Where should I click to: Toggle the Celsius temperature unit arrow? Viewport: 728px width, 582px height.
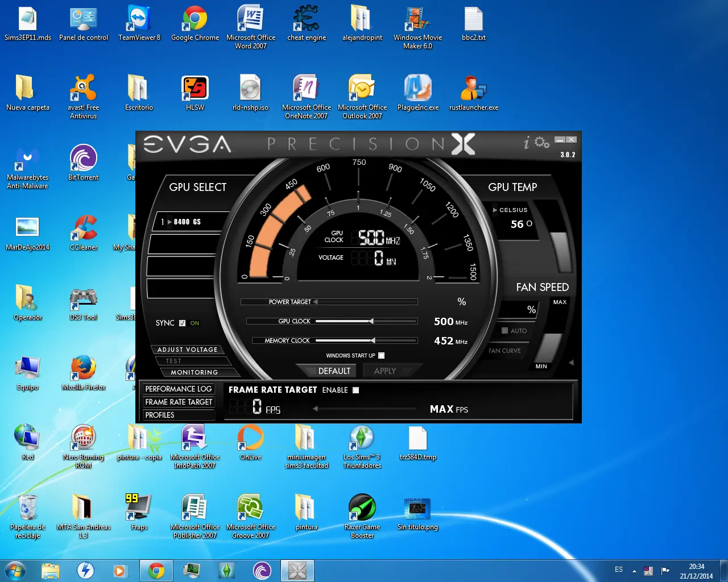click(495, 210)
